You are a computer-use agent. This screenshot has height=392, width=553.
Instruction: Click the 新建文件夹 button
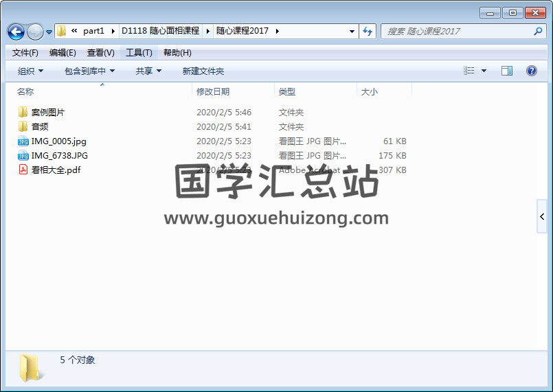pos(203,71)
